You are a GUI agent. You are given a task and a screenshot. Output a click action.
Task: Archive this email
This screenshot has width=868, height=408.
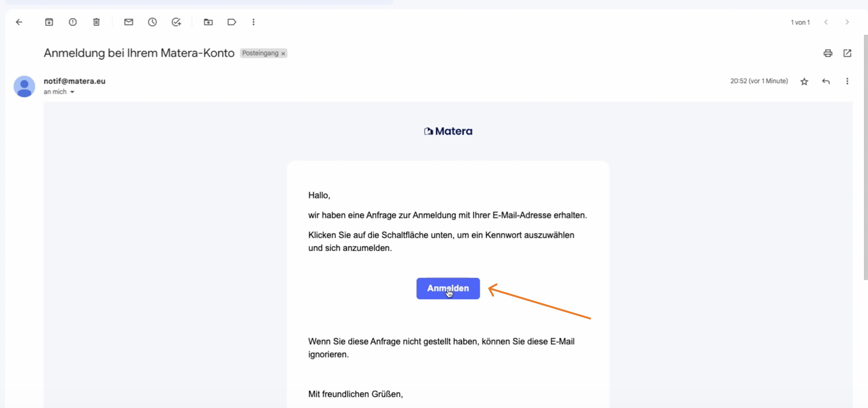coord(49,22)
